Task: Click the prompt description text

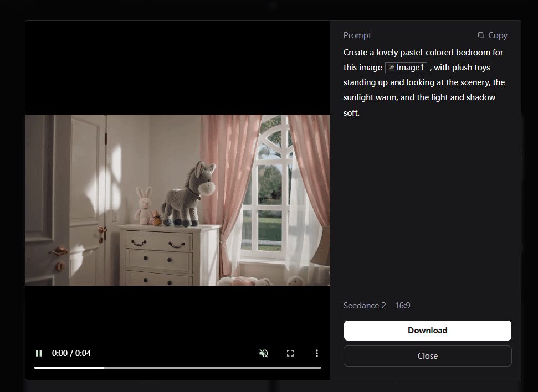Action: click(423, 82)
